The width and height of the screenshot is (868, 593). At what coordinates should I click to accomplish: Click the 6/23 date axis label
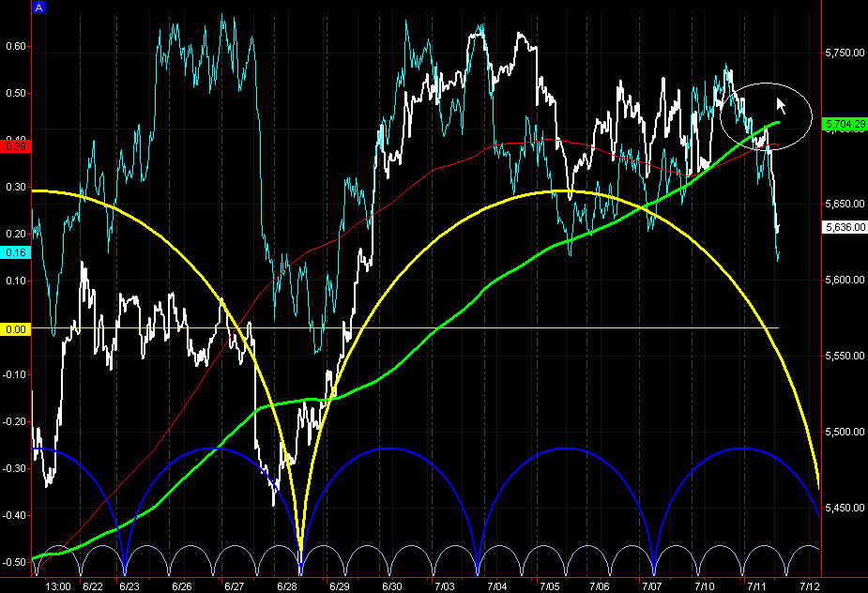(129, 586)
